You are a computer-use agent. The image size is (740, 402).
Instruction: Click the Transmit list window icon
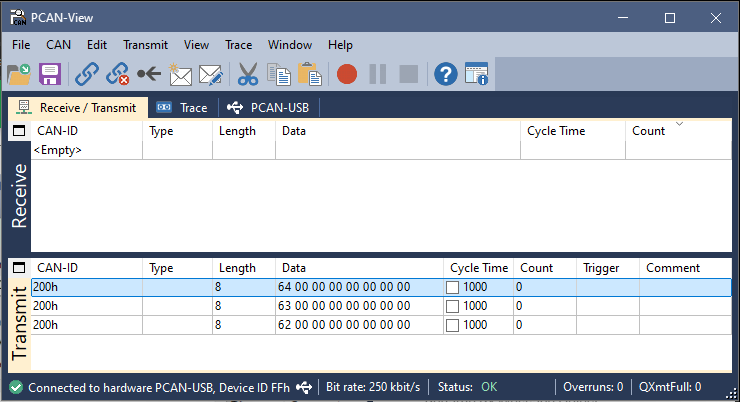coord(19,268)
